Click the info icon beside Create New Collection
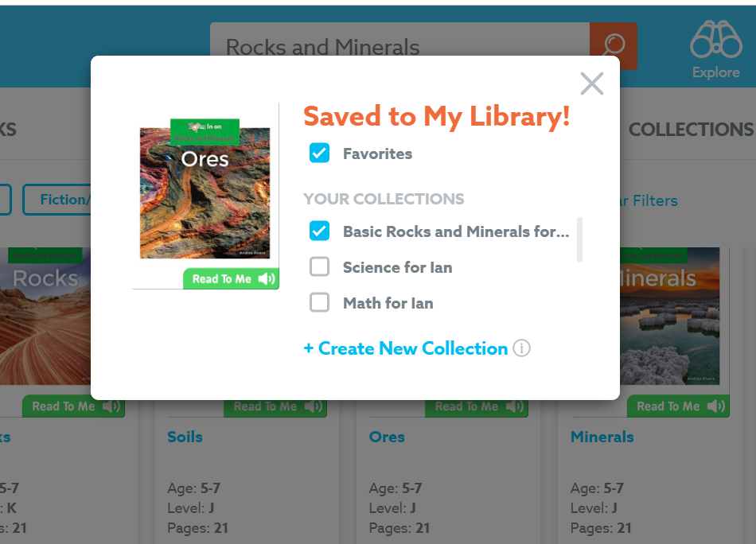The height and width of the screenshot is (544, 756). pos(522,348)
